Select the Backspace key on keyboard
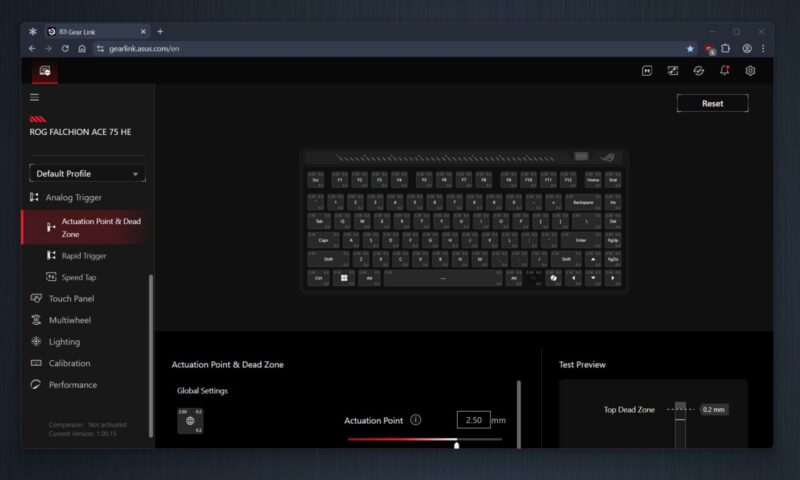This screenshot has height=480, width=800. [x=583, y=202]
